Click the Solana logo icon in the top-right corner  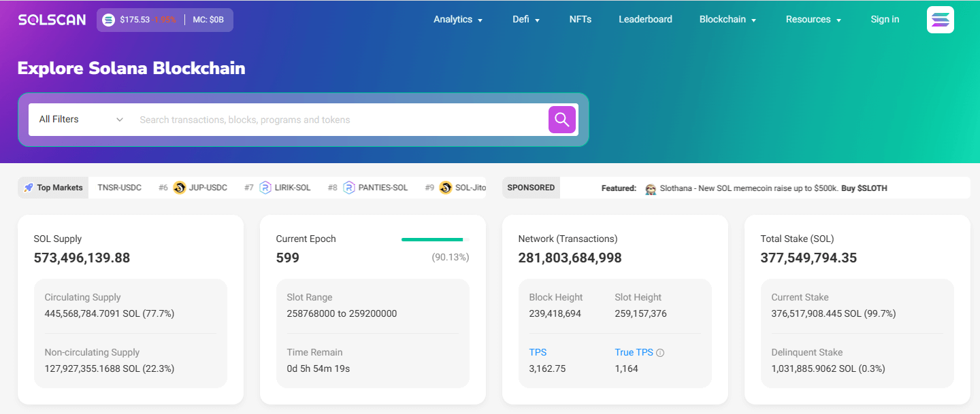940,20
